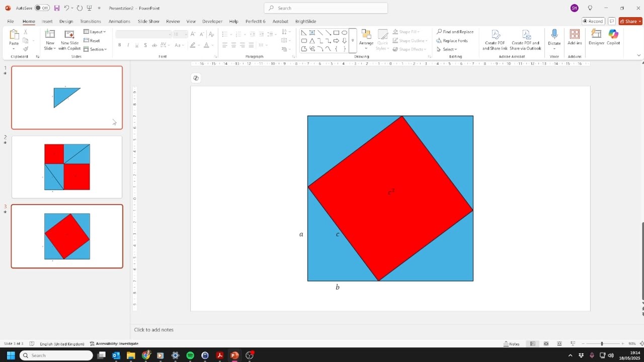The image size is (644, 362).
Task: Create a New Slide with Copilot
Action: 69,40
